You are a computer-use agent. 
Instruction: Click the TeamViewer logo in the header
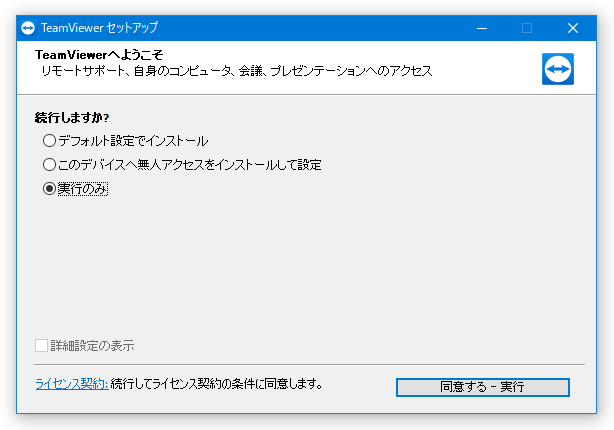pos(558,69)
